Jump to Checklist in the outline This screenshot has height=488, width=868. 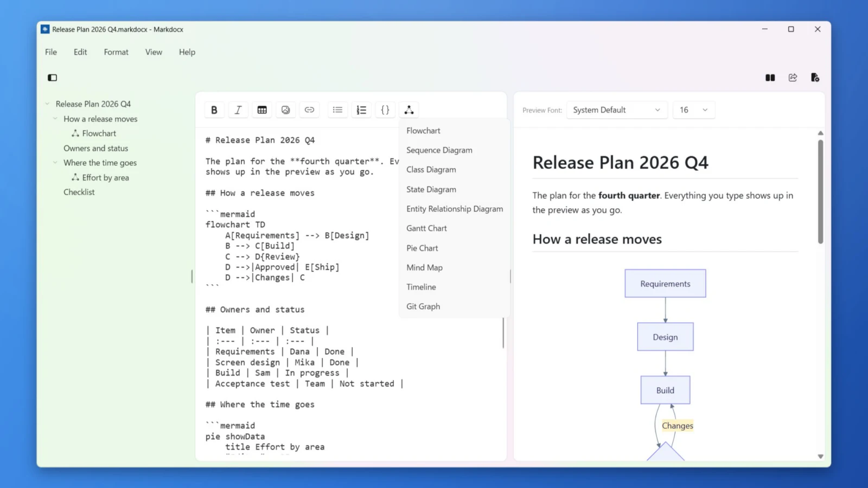pos(79,192)
